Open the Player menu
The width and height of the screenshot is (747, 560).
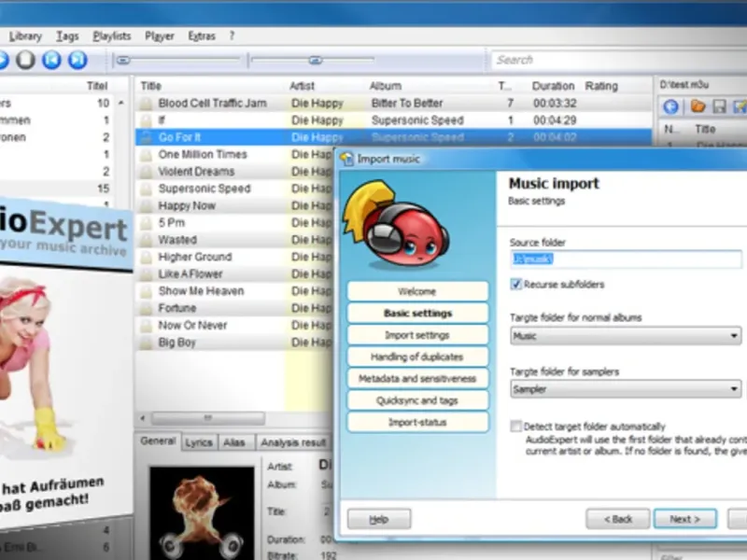coord(160,36)
